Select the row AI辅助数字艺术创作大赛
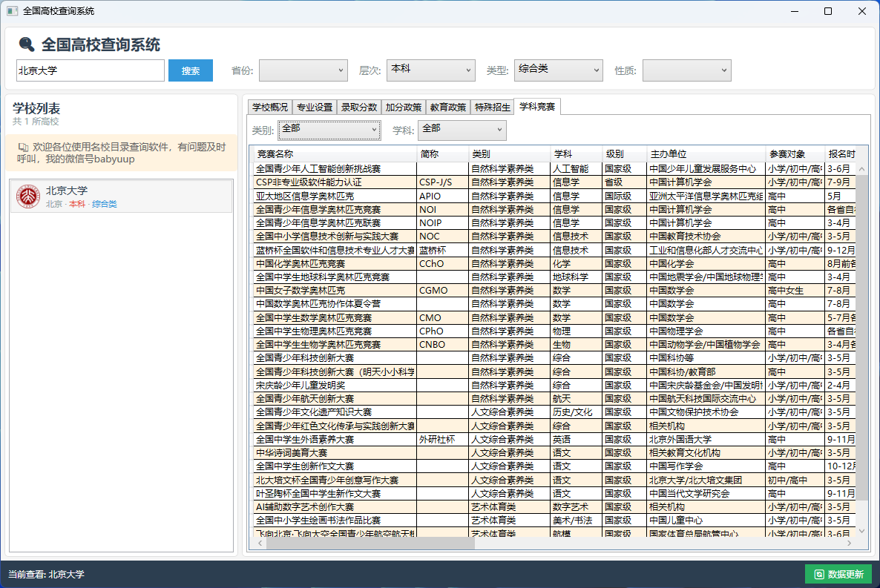 tap(554, 507)
